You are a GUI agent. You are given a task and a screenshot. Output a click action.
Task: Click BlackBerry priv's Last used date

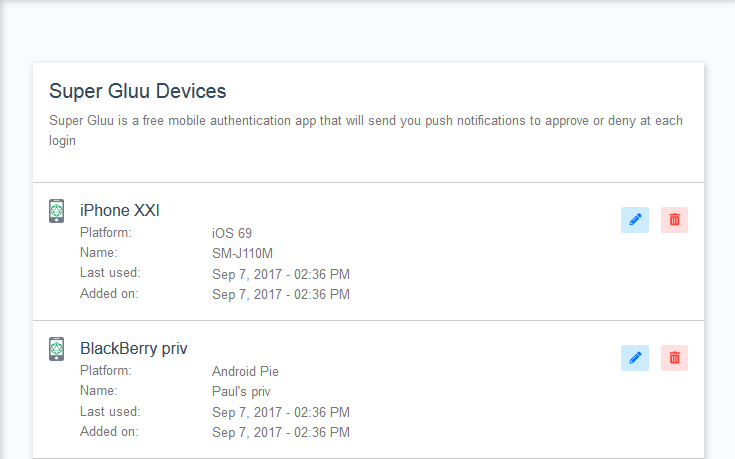280,412
